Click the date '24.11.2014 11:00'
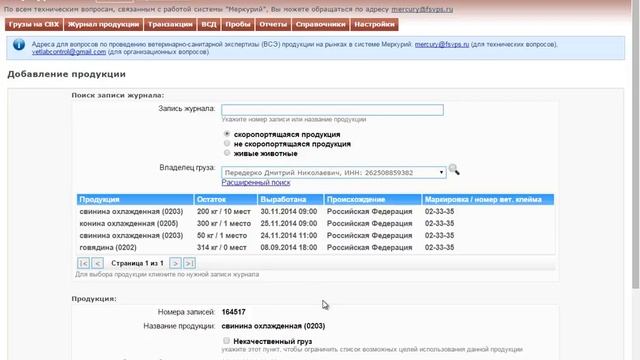The width and height of the screenshot is (640, 360). click(x=289, y=236)
